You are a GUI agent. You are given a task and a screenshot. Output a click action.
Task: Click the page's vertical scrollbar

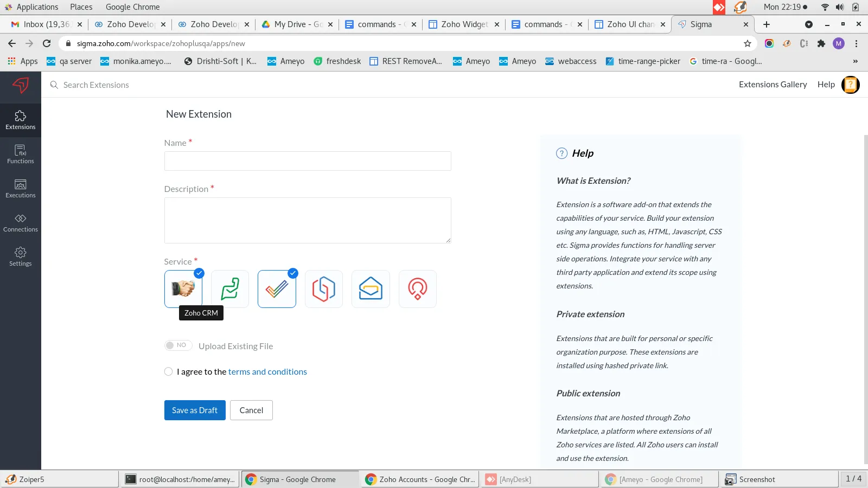[x=865, y=298]
